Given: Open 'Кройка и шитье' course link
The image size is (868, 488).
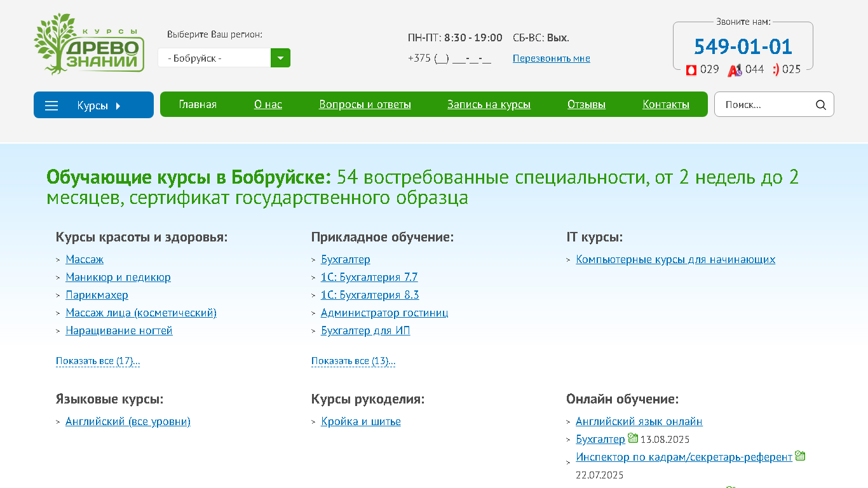Looking at the screenshot, I should click(361, 421).
